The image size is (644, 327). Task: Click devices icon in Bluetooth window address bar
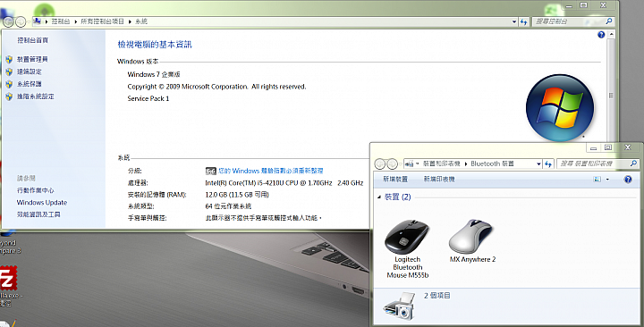409,163
